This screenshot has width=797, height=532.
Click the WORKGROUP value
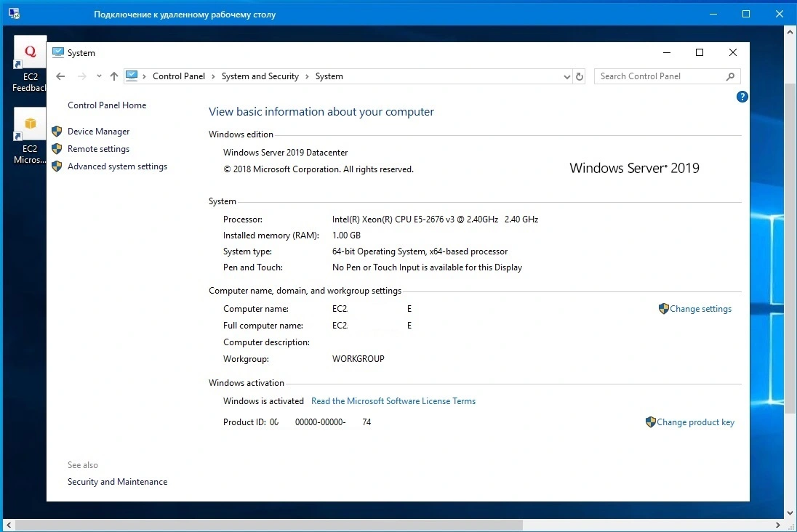[x=359, y=359]
